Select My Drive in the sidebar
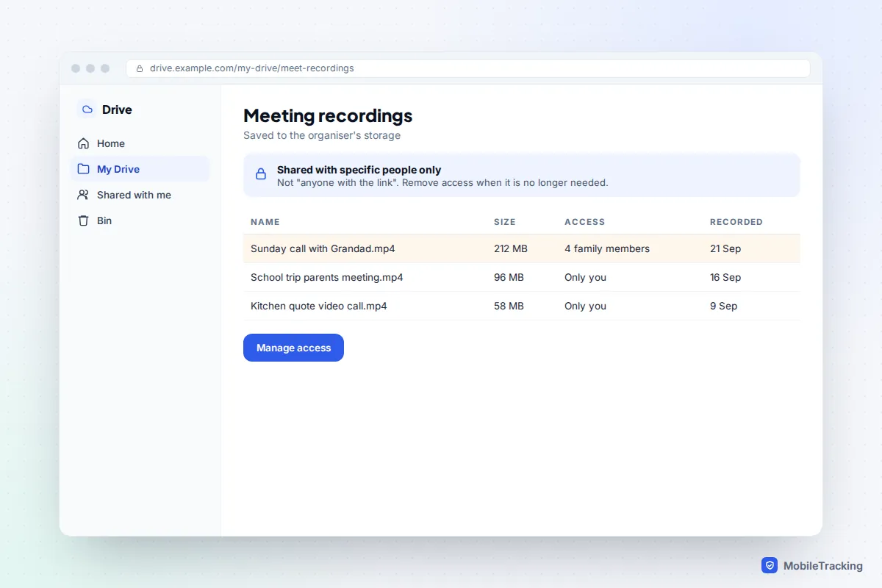Viewport: 882px width, 588px height. [140, 169]
